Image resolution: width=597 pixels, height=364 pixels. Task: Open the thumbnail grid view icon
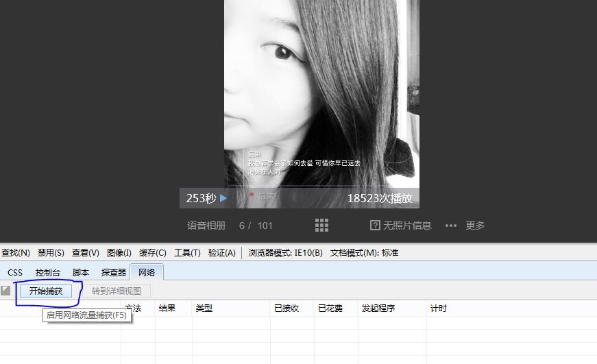point(321,226)
